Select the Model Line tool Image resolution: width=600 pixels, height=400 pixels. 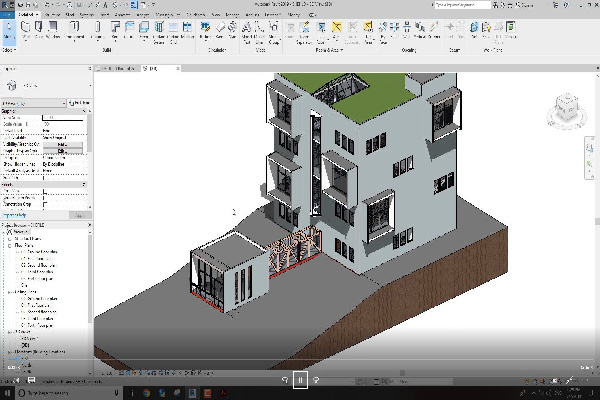[x=259, y=32]
